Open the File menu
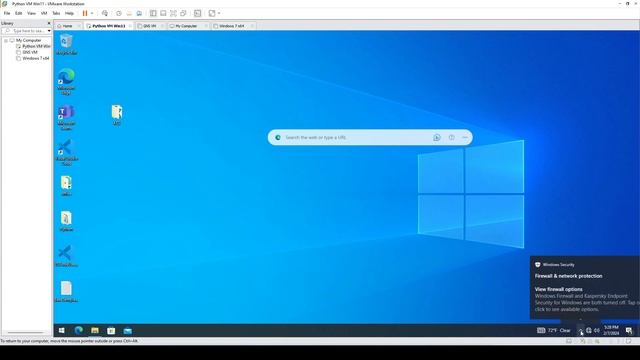Screen dimensions: 640x360 click(x=7, y=13)
